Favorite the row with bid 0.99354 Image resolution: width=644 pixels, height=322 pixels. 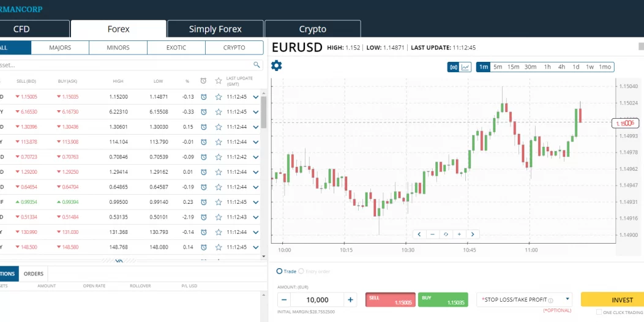click(x=219, y=202)
